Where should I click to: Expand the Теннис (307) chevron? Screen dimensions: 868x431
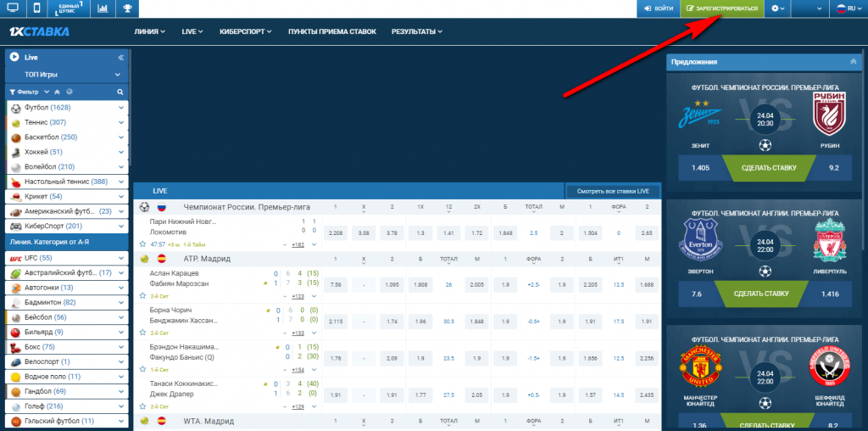click(x=120, y=122)
